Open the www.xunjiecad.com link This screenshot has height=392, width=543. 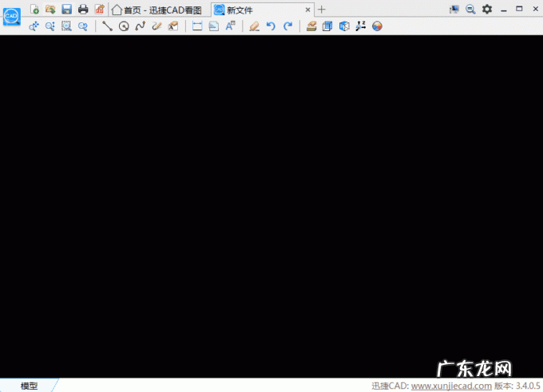(451, 386)
